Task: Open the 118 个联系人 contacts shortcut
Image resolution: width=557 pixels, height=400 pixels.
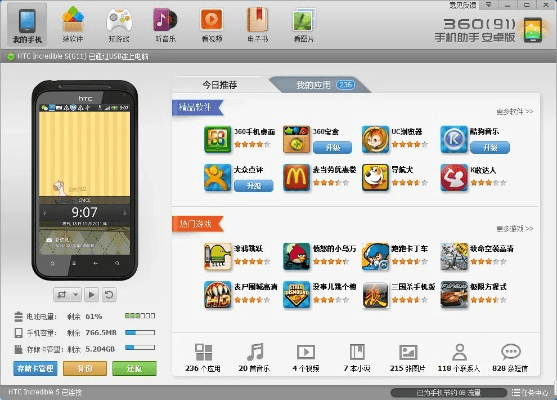Action: 459,358
